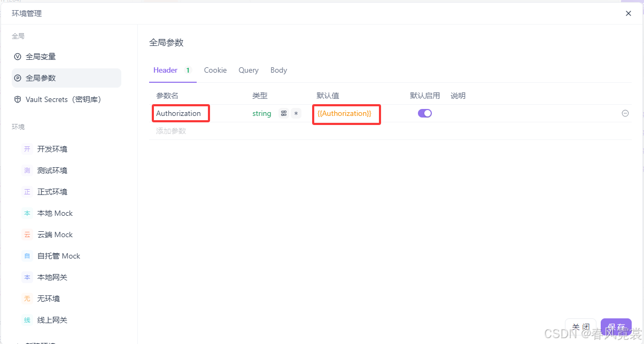Toggle the required asterisk icon
This screenshot has width=644, height=344.
point(296,114)
